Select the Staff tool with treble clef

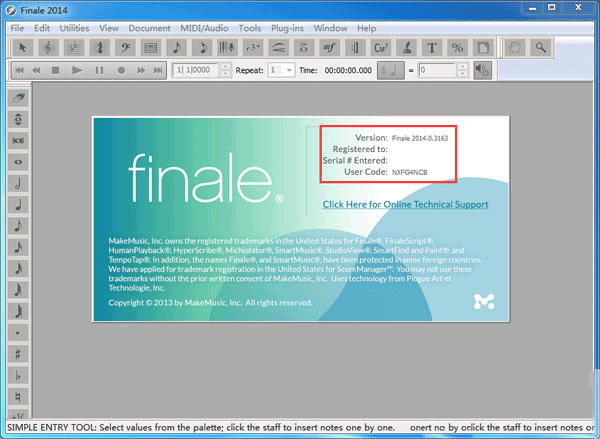point(48,48)
